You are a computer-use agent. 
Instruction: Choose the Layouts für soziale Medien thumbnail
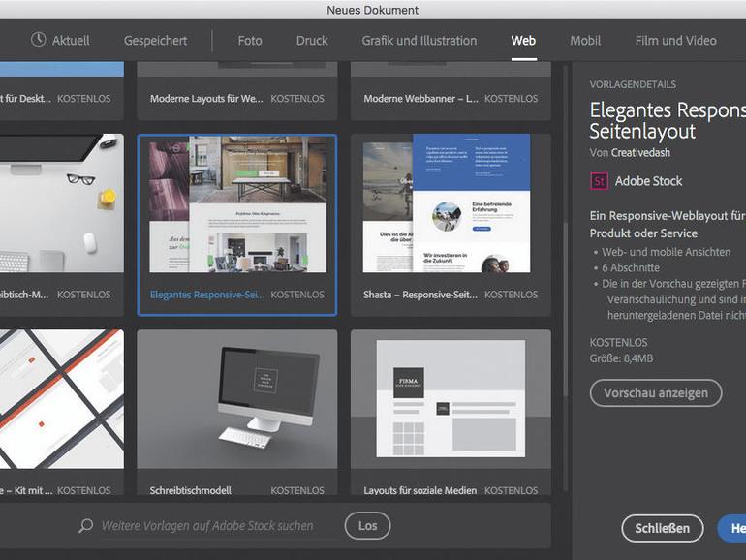pyautogui.click(x=451, y=399)
